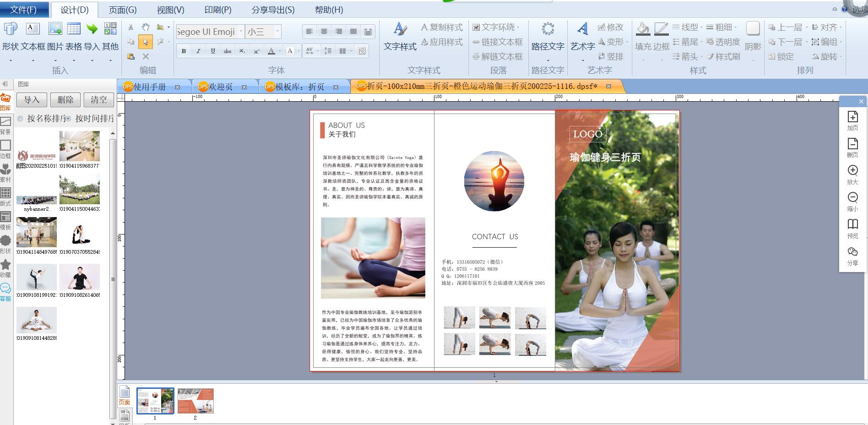Select 按名称排序 radio button
Viewport: 868px width, 425px height.
(x=20, y=119)
